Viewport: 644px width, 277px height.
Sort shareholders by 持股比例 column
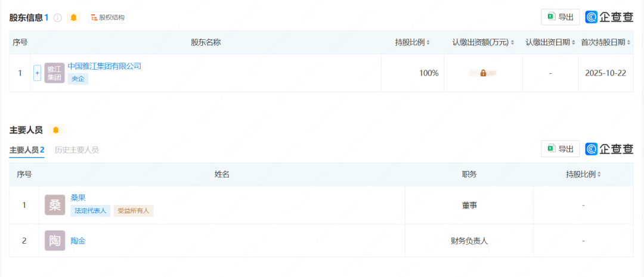(412, 42)
